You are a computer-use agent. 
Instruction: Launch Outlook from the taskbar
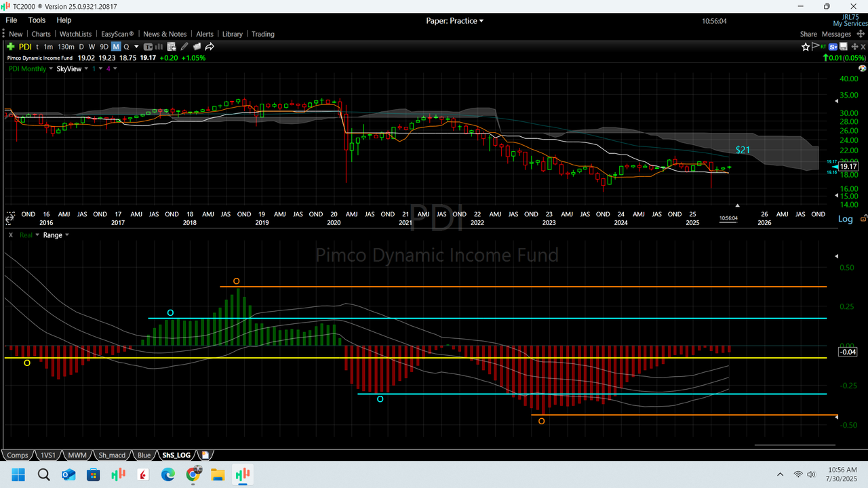click(68, 474)
